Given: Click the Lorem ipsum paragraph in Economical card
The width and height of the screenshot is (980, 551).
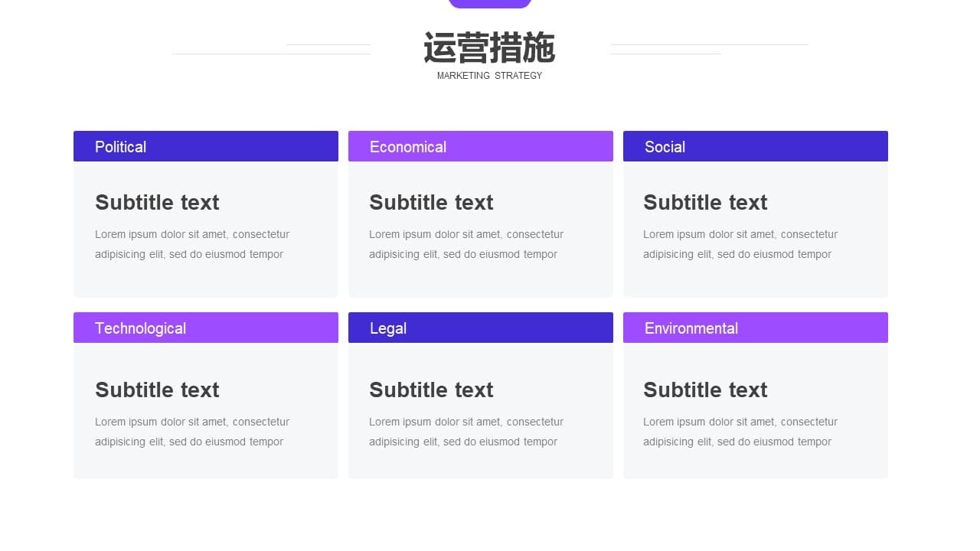Looking at the screenshot, I should [x=466, y=244].
